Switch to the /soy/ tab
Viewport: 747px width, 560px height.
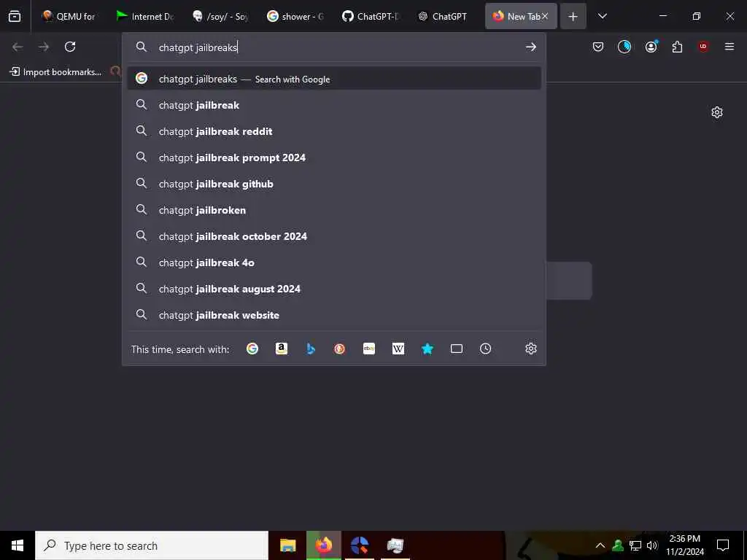220,16
